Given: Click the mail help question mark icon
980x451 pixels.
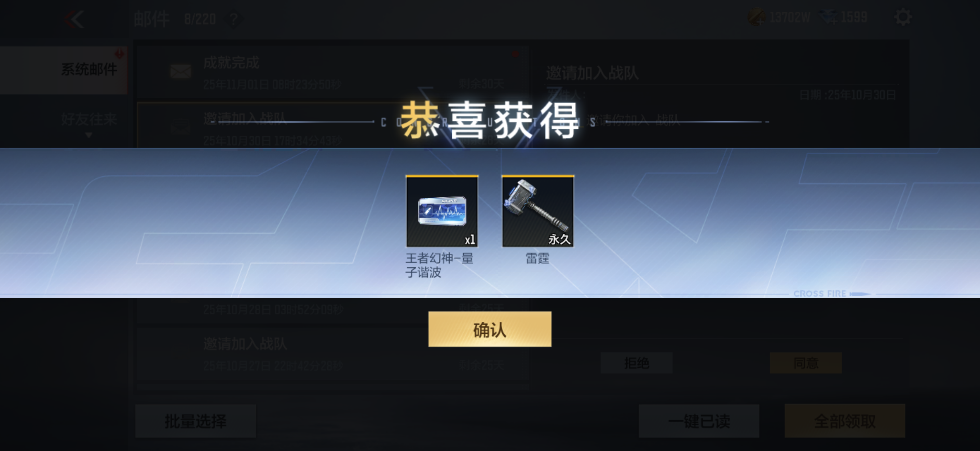Looking at the screenshot, I should (x=234, y=19).
